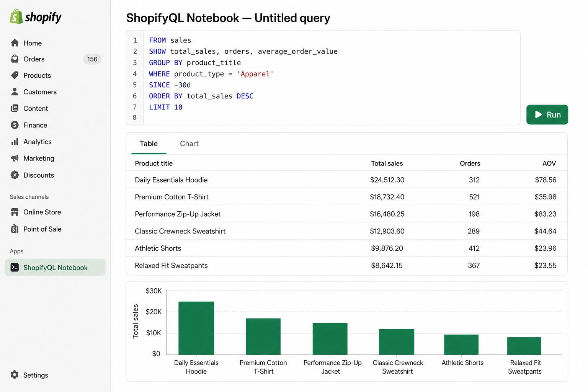The image size is (588, 392).
Task: Sort by Total sales column header
Action: coord(387,163)
